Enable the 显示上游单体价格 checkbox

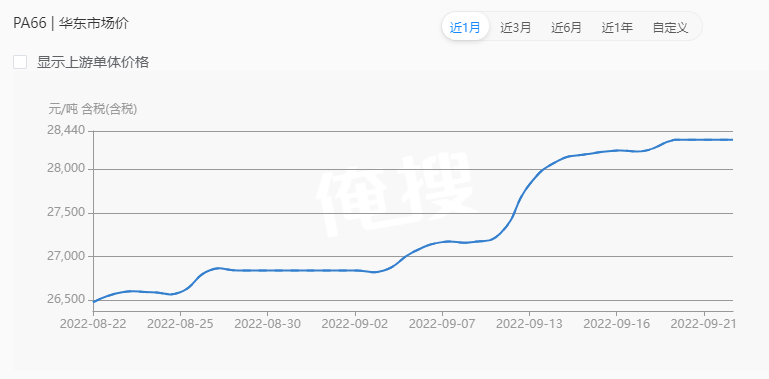click(x=20, y=62)
